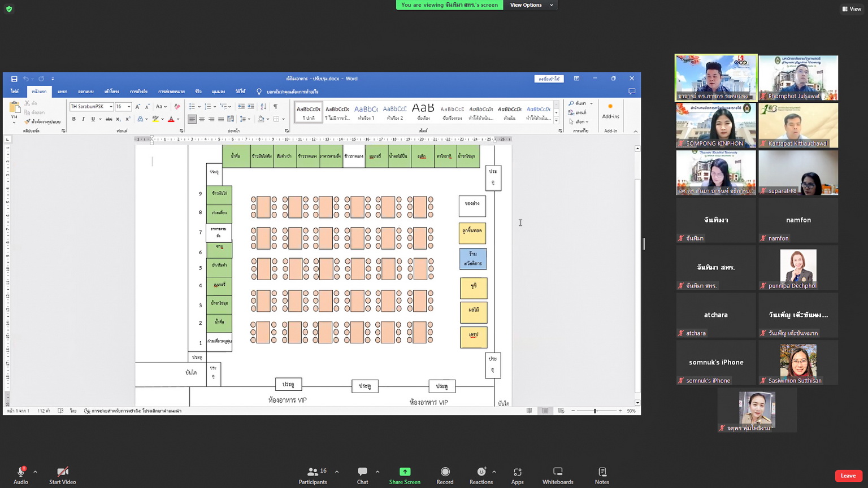This screenshot has height=488, width=868.
Task: Click the comments speech bubble icon in Word
Action: pyautogui.click(x=632, y=91)
